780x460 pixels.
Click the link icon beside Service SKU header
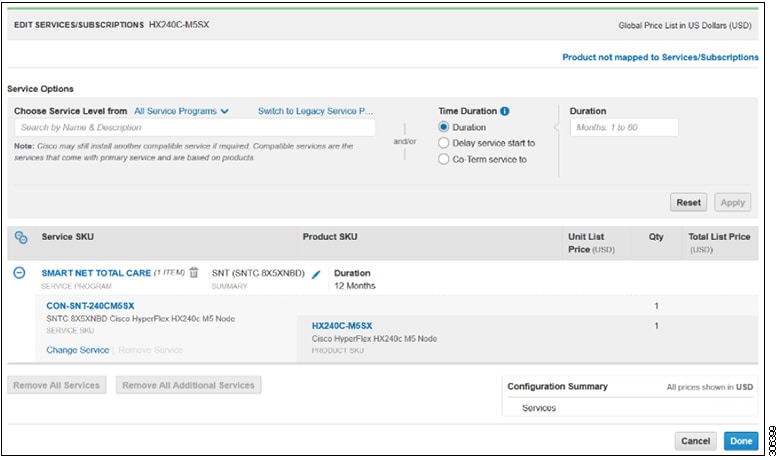pos(21,237)
